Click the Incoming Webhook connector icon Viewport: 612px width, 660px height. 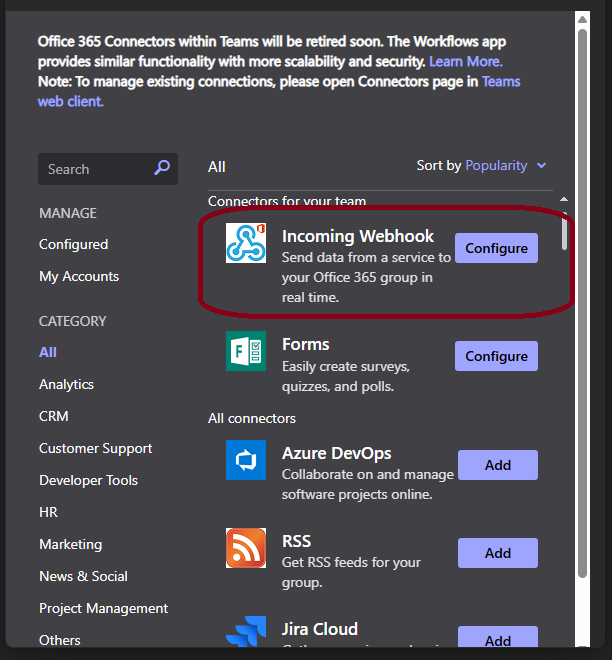tap(246, 243)
